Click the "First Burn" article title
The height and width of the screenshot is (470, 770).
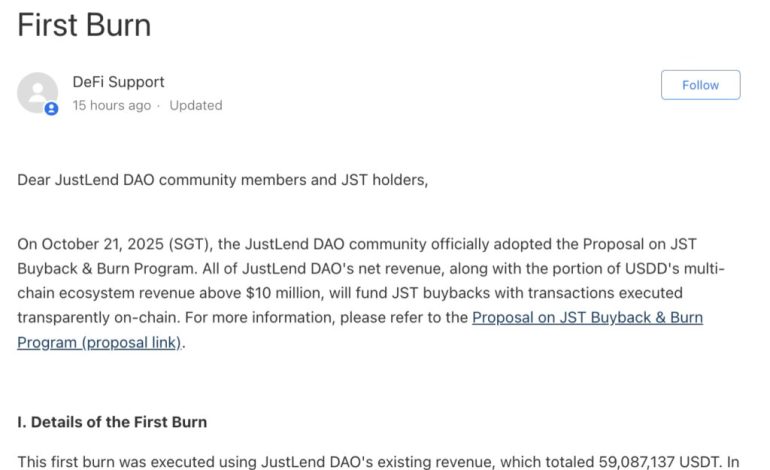[84, 25]
